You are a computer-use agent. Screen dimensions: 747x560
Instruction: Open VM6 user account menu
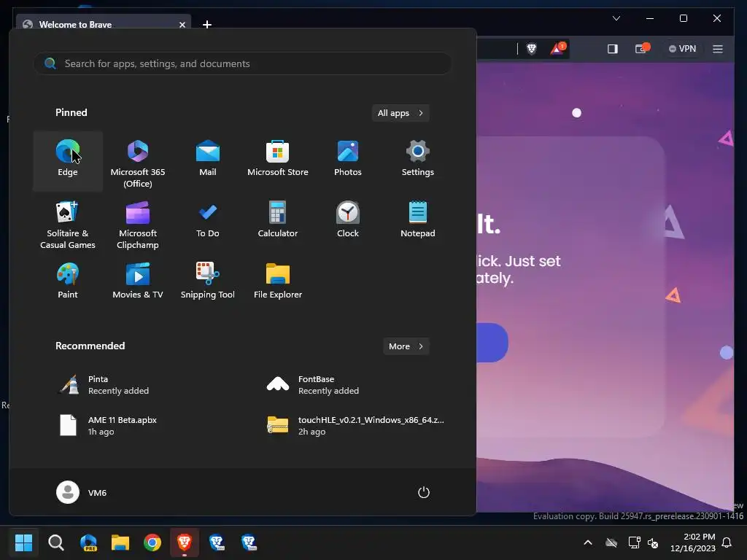click(x=82, y=492)
